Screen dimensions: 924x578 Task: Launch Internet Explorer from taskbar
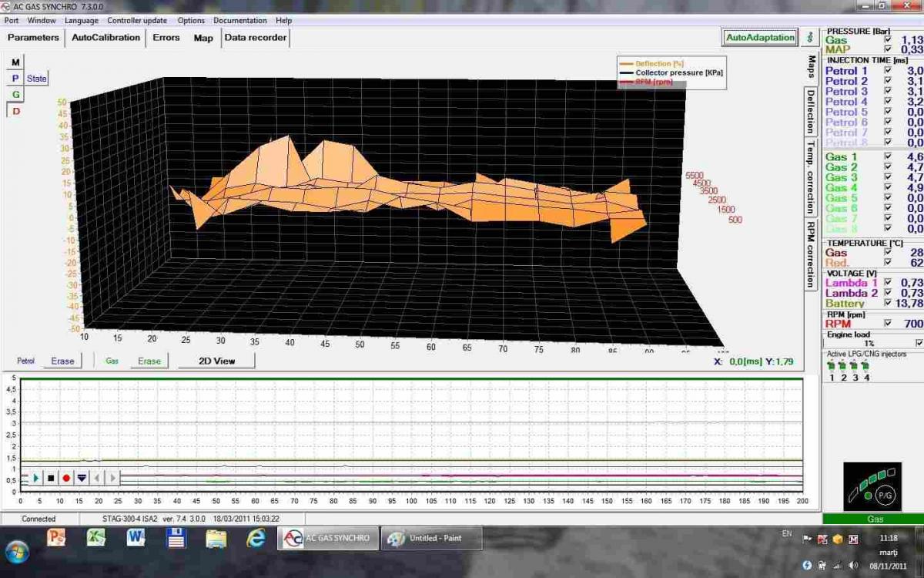point(256,537)
